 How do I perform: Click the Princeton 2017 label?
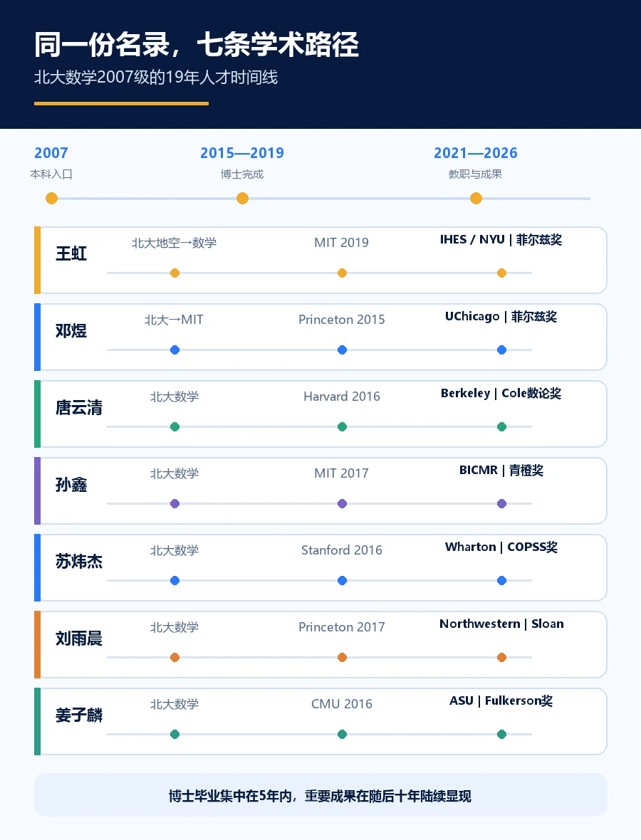[x=341, y=627]
